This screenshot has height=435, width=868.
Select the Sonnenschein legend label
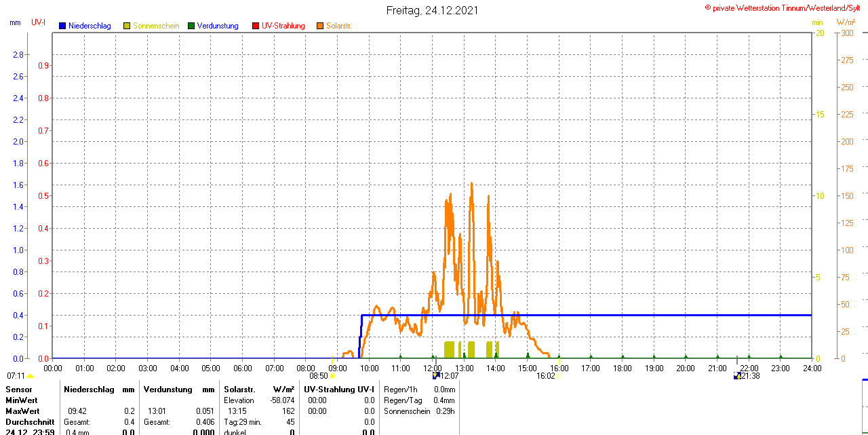click(156, 26)
